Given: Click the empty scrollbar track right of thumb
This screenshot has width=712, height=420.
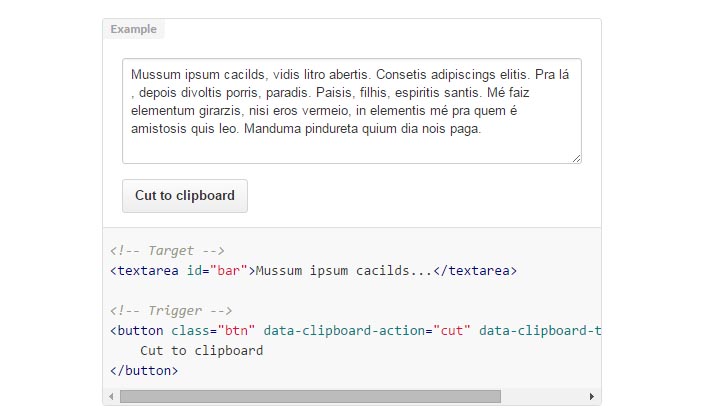Looking at the screenshot, I should [x=543, y=396].
